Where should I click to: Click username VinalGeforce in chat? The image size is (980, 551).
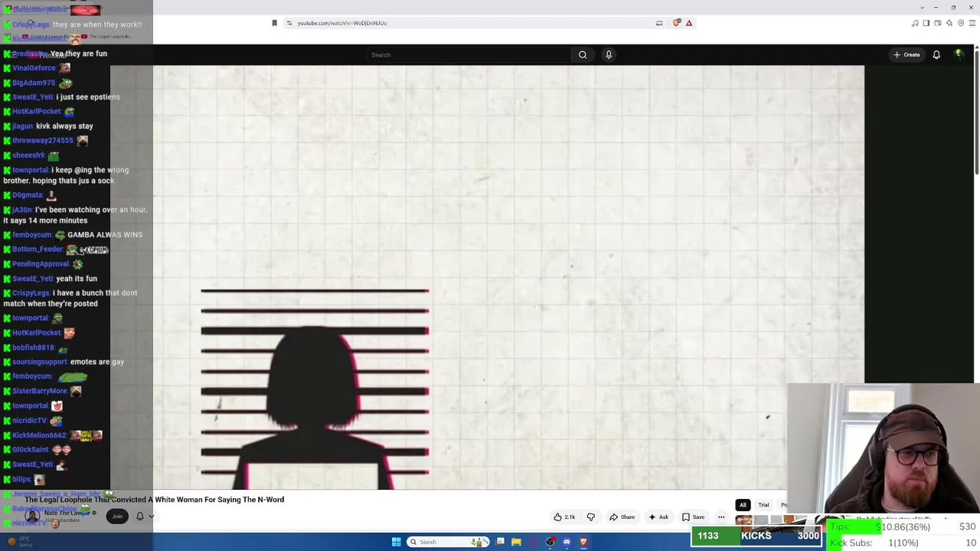point(34,68)
